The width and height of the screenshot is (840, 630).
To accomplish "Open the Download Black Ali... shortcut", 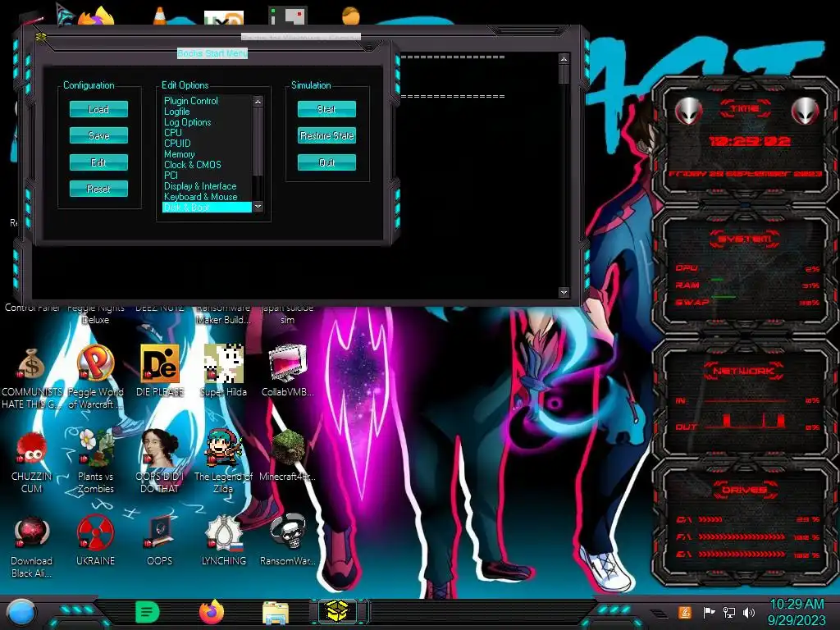I will tap(31, 546).
